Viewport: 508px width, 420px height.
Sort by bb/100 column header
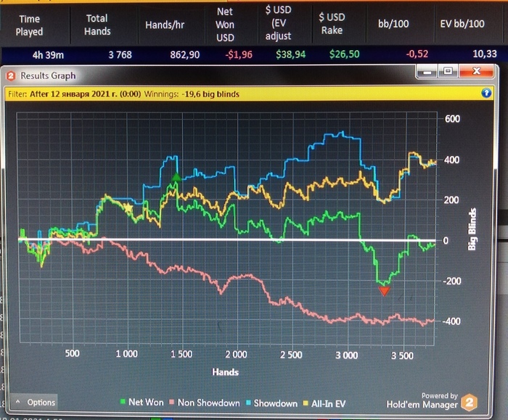pos(393,24)
